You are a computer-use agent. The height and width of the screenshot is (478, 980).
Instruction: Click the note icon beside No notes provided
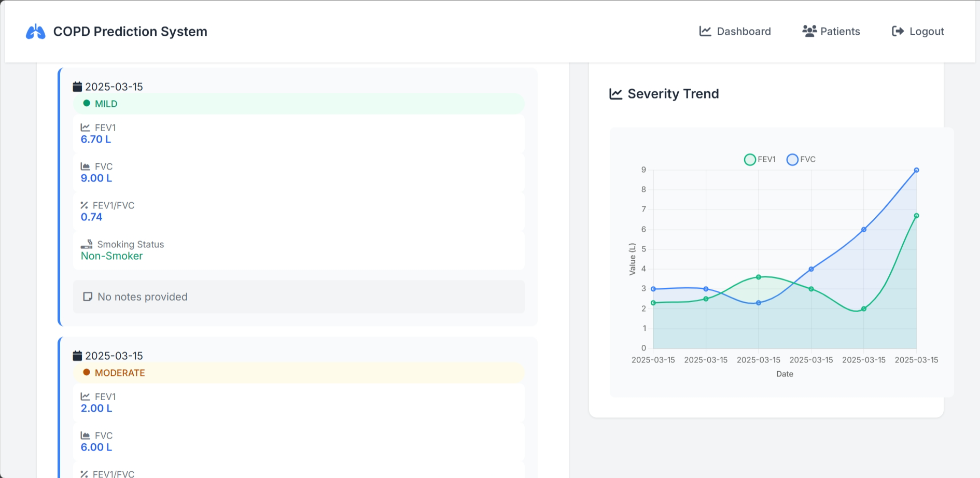click(88, 297)
